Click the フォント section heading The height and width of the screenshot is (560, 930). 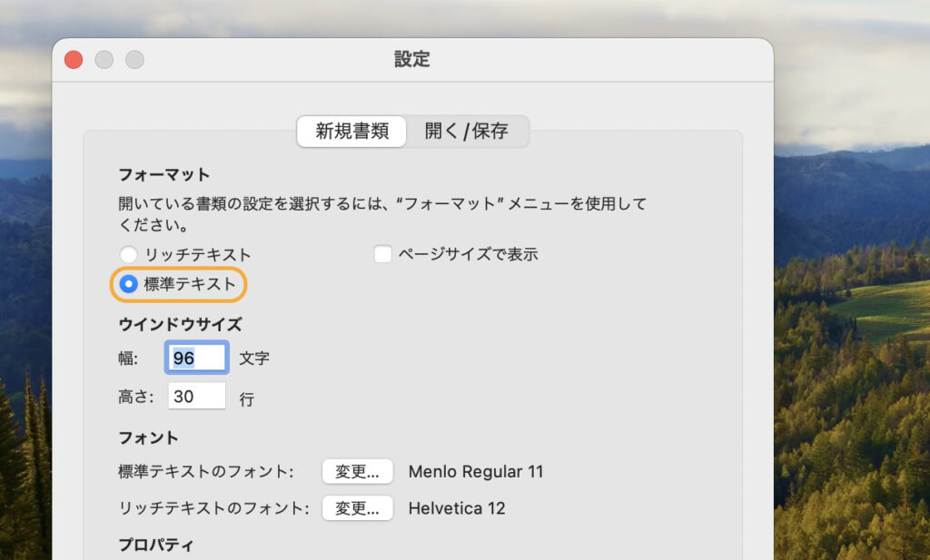click(149, 437)
